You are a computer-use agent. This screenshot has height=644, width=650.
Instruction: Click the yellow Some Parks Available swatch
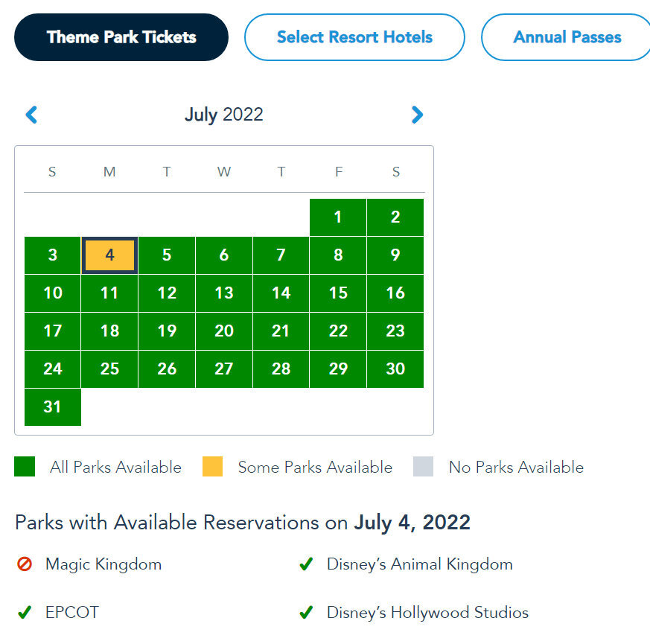(x=212, y=467)
